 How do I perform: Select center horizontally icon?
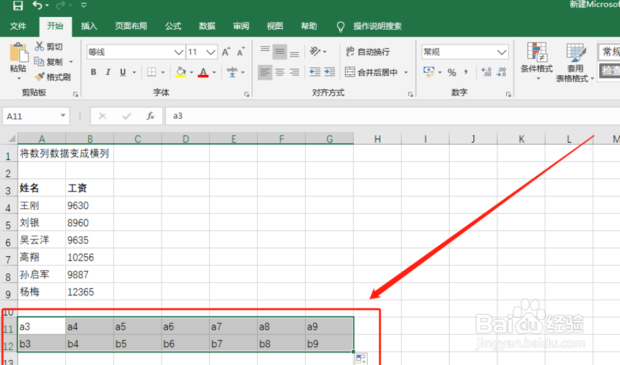point(280,72)
